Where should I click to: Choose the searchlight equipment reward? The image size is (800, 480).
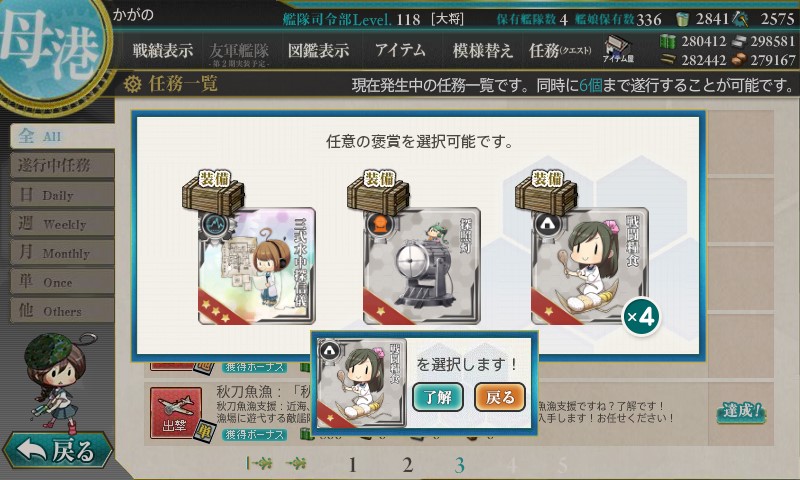pyautogui.click(x=421, y=265)
